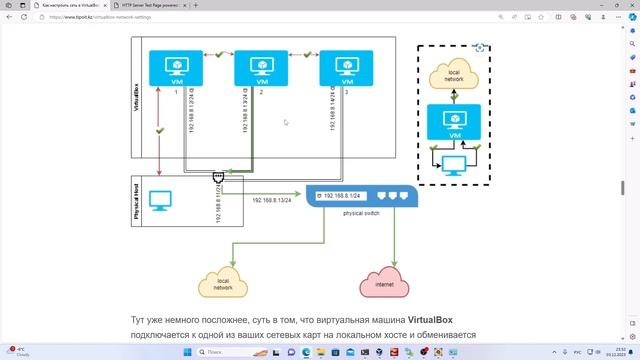Open the browser settings and more menu

click(618, 17)
